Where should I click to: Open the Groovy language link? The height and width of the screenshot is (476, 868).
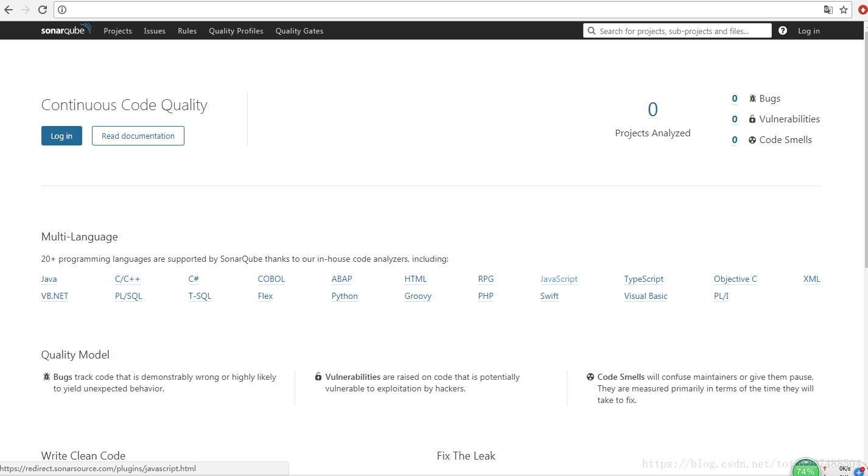pyautogui.click(x=418, y=296)
